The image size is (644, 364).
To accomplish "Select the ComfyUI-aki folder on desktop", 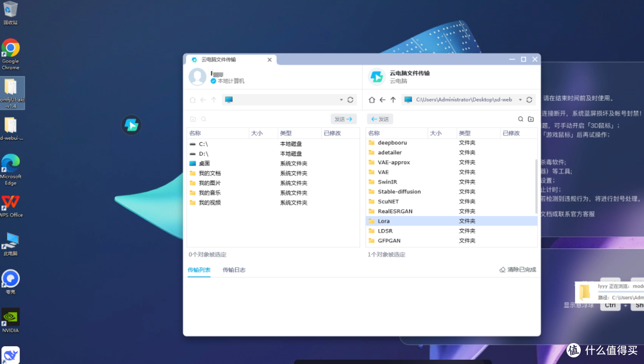I will (11, 93).
